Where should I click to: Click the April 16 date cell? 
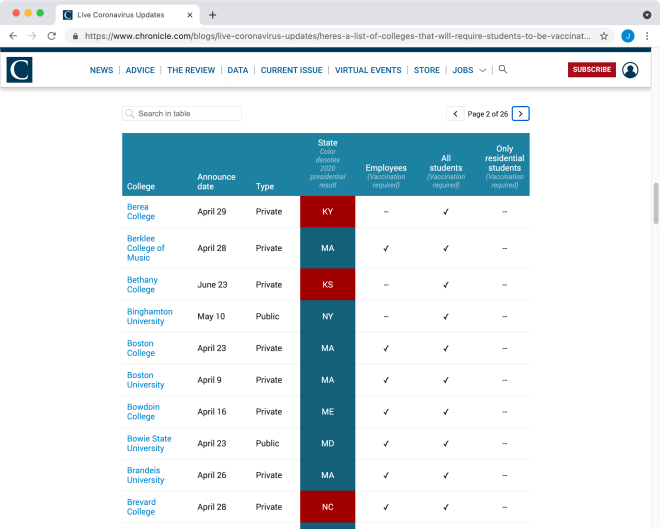[x=212, y=412]
